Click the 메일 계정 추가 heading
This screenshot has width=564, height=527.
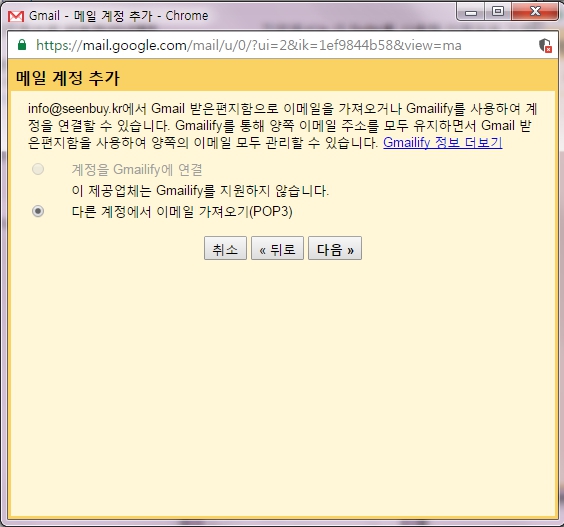click(x=68, y=78)
